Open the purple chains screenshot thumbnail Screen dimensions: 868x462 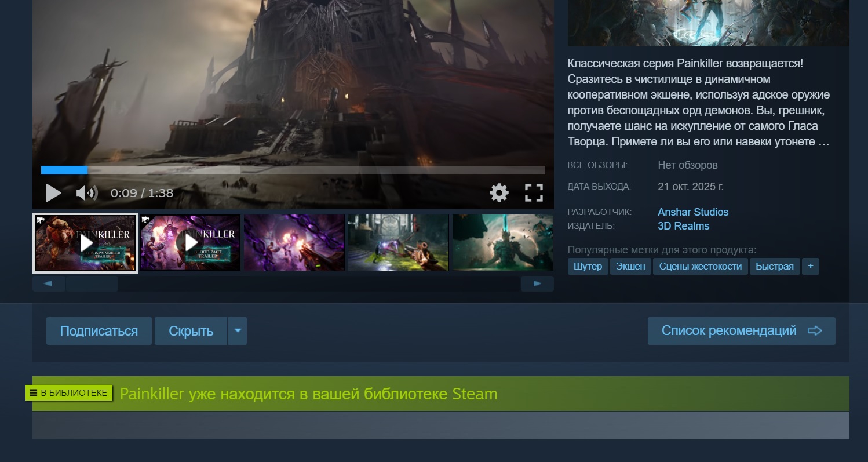(x=294, y=243)
